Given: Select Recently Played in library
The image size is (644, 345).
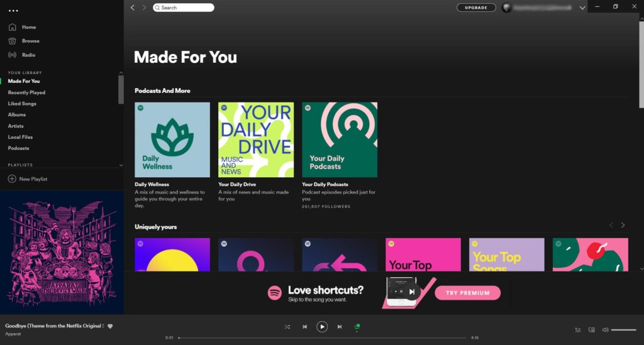Looking at the screenshot, I should (x=26, y=92).
